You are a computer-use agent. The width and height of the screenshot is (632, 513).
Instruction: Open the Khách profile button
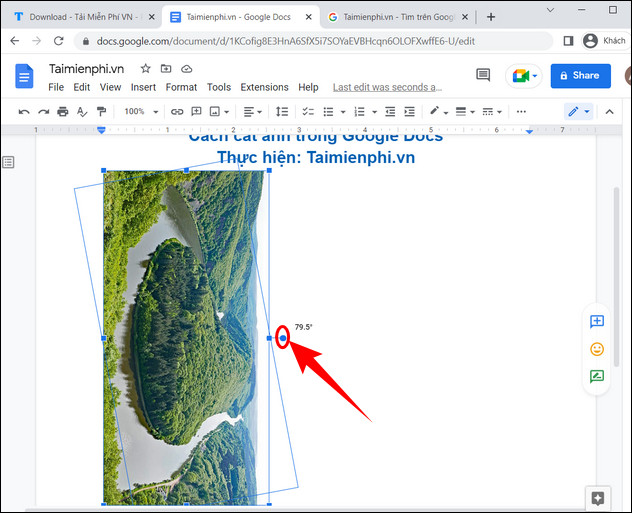click(606, 41)
